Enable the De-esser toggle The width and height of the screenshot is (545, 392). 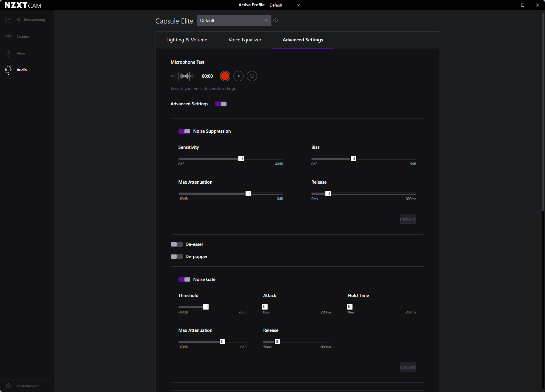point(177,244)
